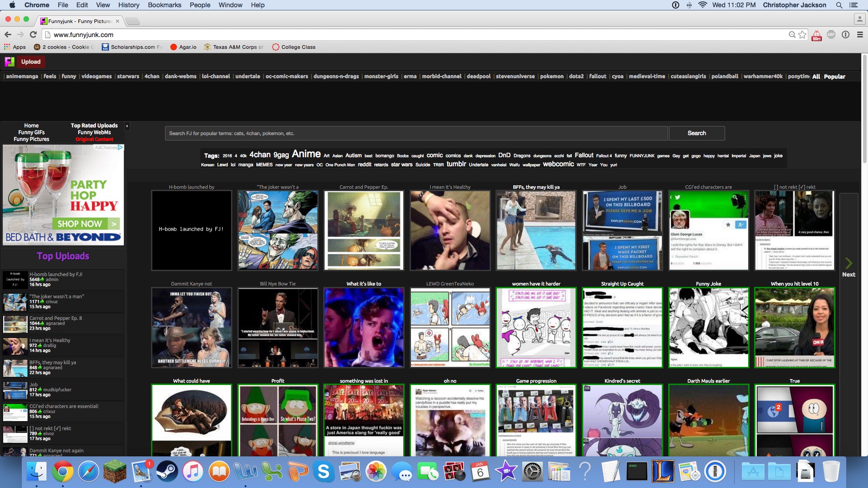Open Skype from the dock
This screenshot has width=868, height=488.
(324, 472)
